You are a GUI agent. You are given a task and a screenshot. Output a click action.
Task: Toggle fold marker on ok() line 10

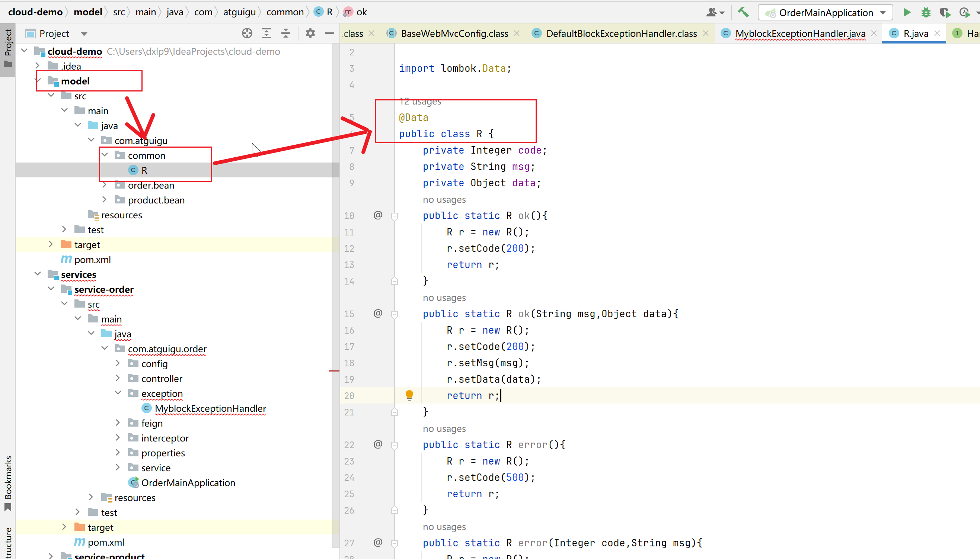(394, 216)
